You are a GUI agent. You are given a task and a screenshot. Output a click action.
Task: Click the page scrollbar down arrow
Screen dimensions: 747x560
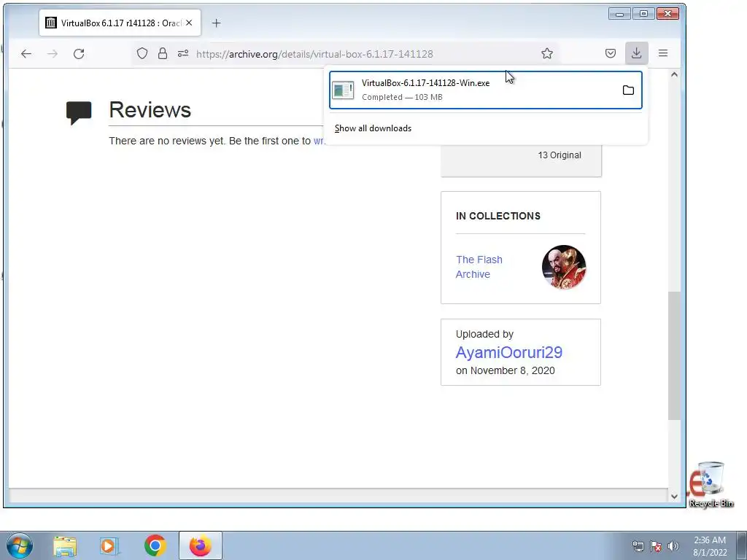tap(674, 496)
